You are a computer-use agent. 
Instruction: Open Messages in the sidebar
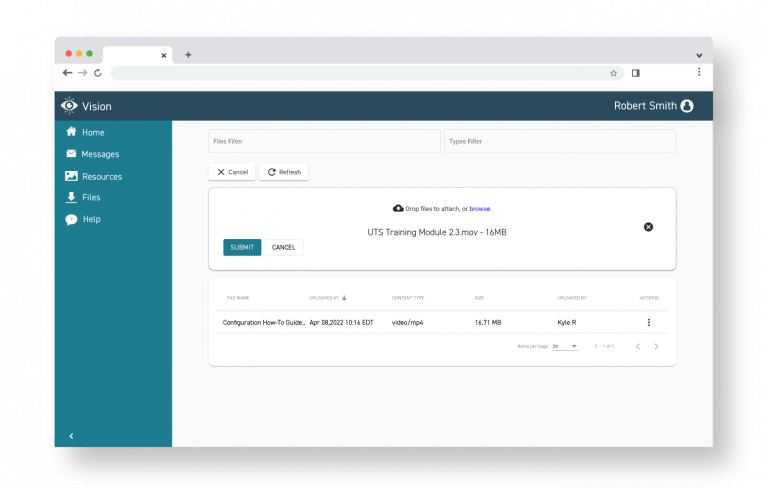click(x=93, y=154)
